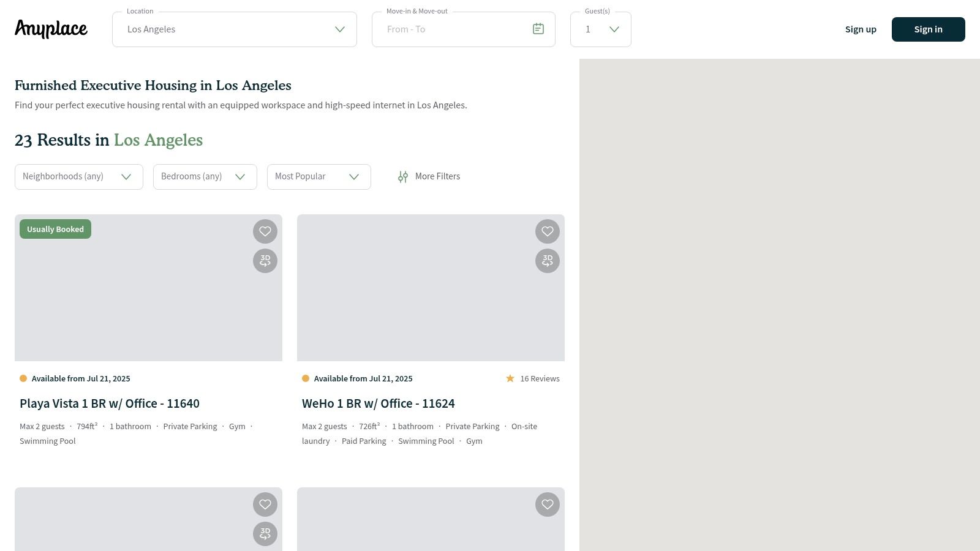Screen dimensions: 980x551
Task: Click the More Filters sliders icon
Action: (x=403, y=177)
